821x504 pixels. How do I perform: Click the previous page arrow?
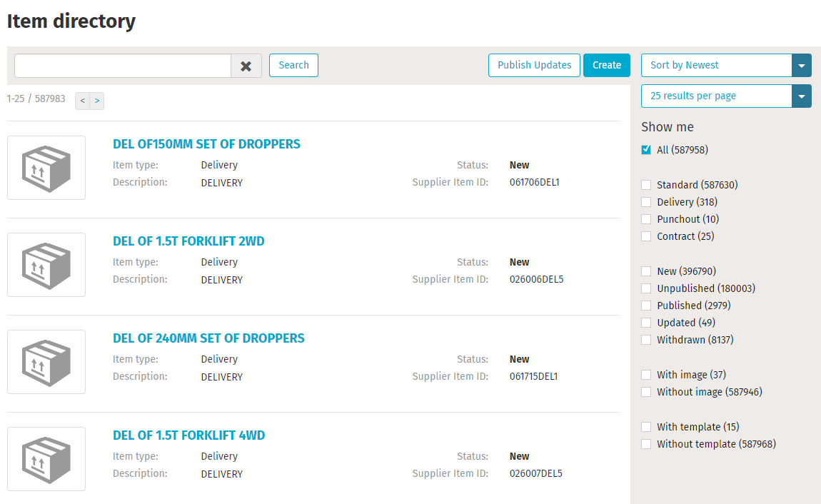click(x=82, y=101)
